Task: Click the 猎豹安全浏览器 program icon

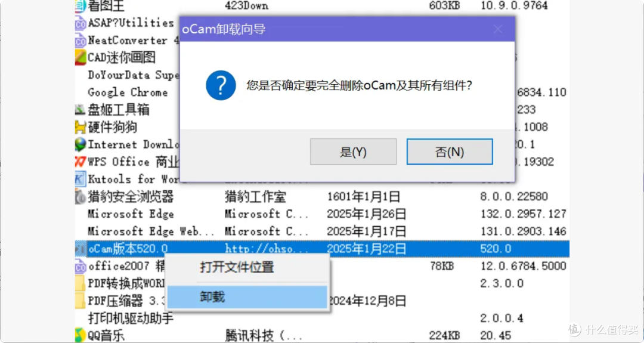Action: [80, 197]
